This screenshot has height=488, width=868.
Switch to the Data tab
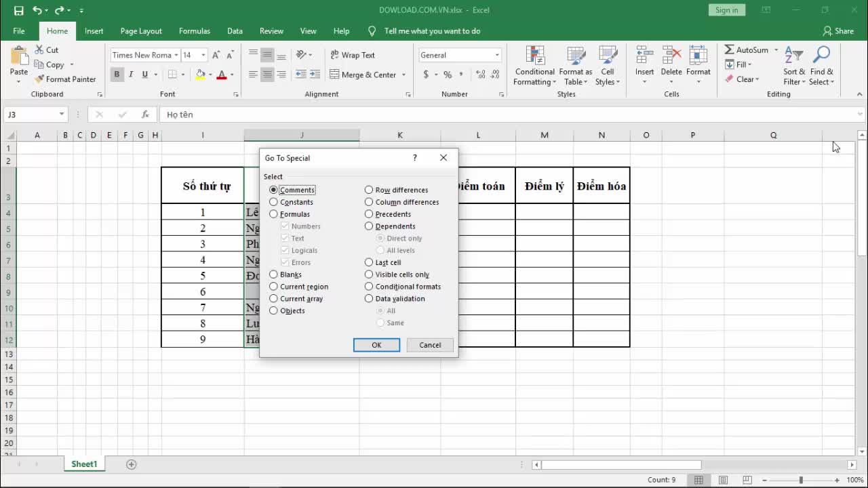(235, 31)
